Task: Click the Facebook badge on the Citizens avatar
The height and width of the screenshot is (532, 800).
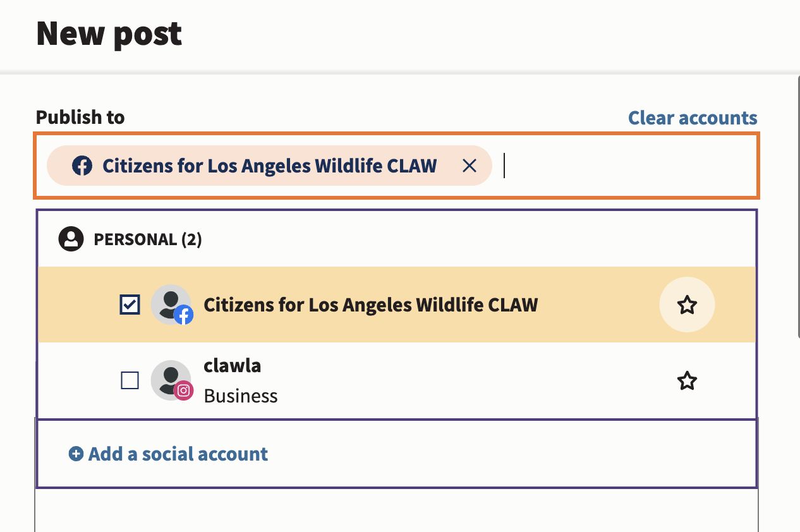Action: (x=183, y=315)
